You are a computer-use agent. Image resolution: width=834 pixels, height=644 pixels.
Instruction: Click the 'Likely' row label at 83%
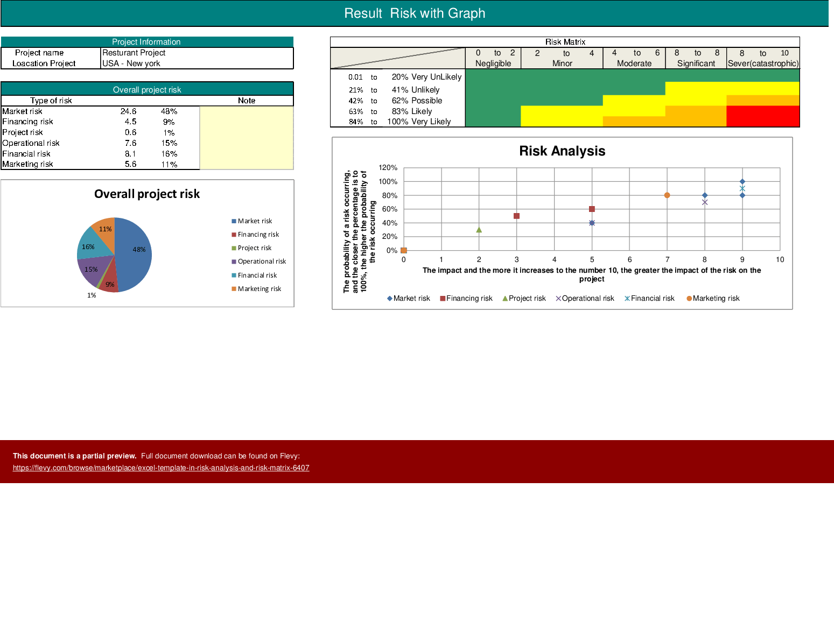click(x=422, y=111)
